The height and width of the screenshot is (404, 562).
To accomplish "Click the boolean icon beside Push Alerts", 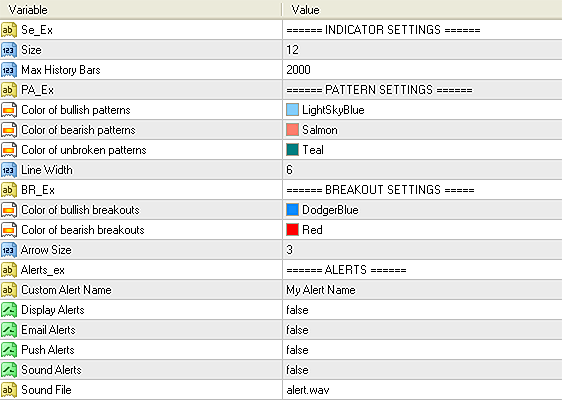I will (9, 350).
